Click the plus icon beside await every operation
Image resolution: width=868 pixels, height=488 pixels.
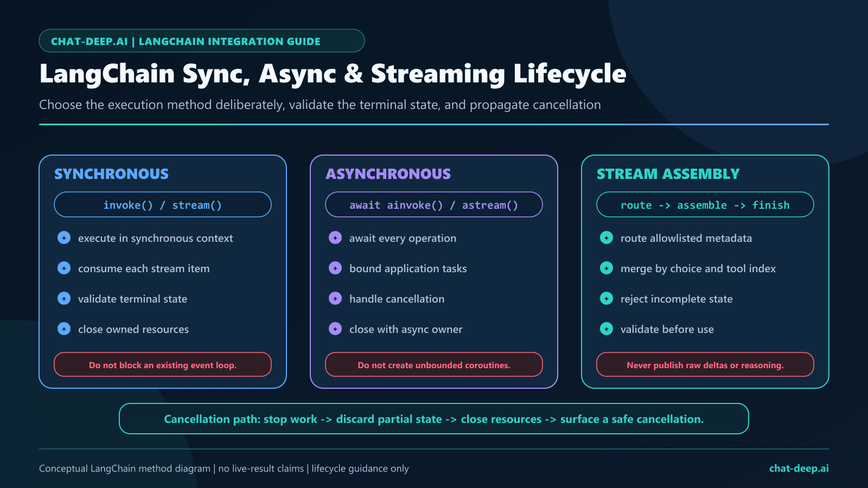click(x=335, y=237)
